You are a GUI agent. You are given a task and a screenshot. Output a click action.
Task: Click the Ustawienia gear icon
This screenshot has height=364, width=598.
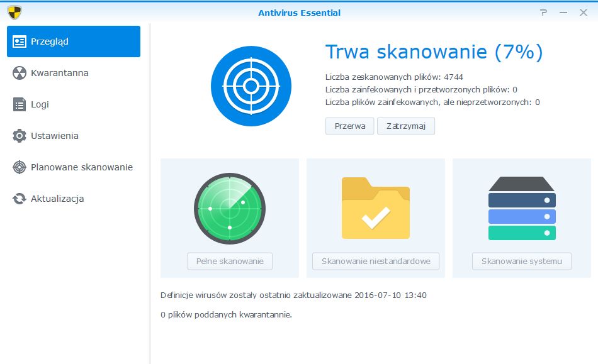[x=20, y=136]
